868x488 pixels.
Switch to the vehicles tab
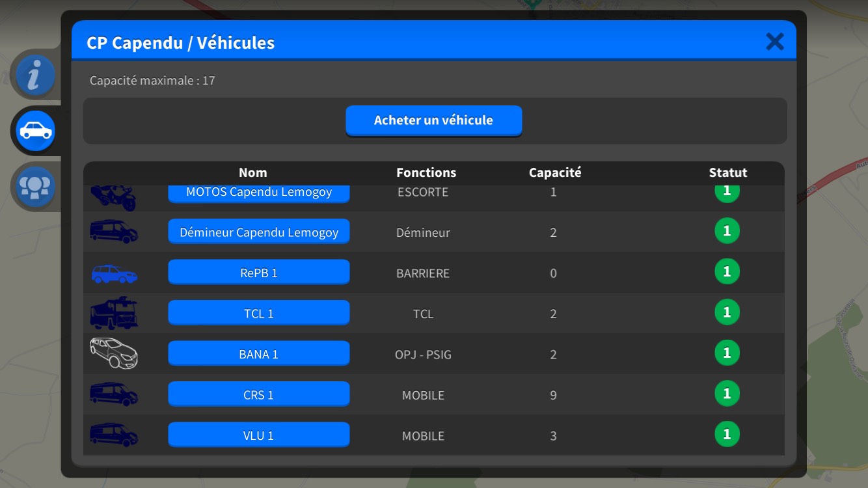(x=35, y=131)
